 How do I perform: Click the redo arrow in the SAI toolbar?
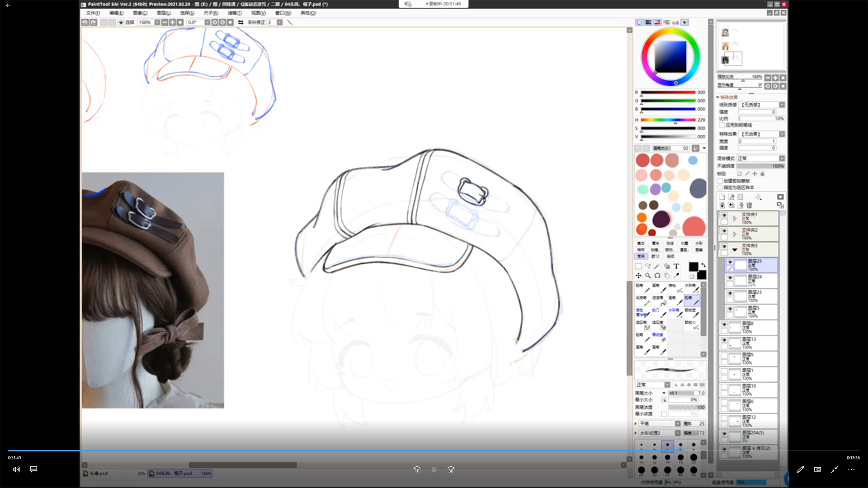coord(93,22)
